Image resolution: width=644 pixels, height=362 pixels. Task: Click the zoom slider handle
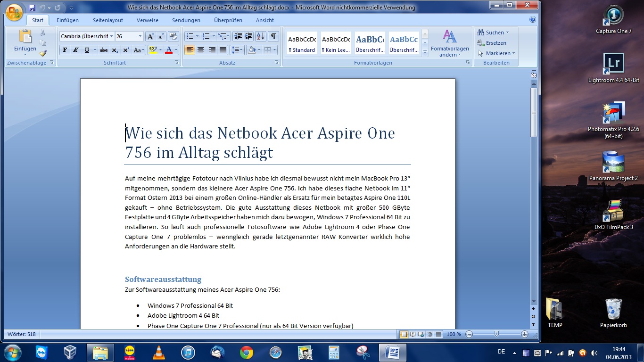pos(496,334)
